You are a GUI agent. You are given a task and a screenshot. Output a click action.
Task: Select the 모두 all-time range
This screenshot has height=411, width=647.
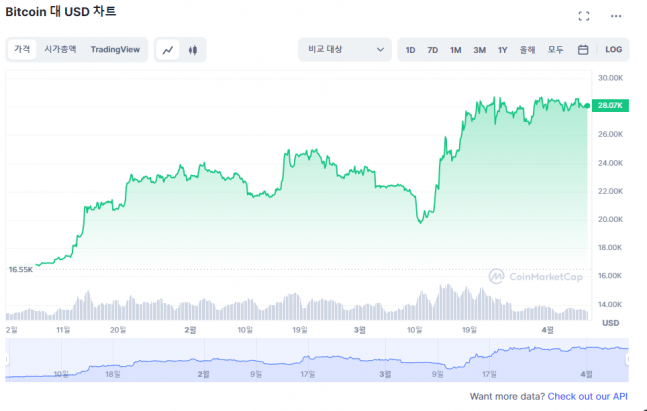tap(555, 49)
